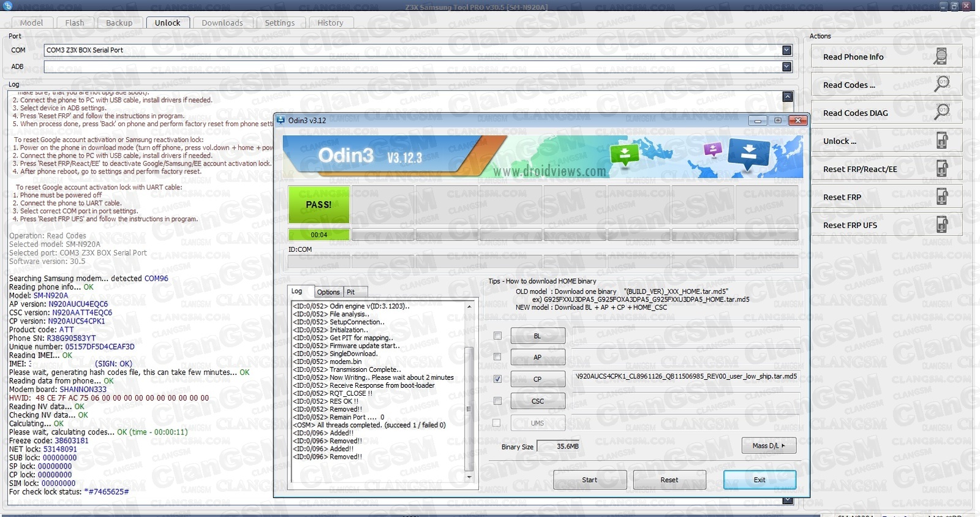Restore the Odin3 window size
This screenshot has width=980, height=517.
[x=778, y=121]
